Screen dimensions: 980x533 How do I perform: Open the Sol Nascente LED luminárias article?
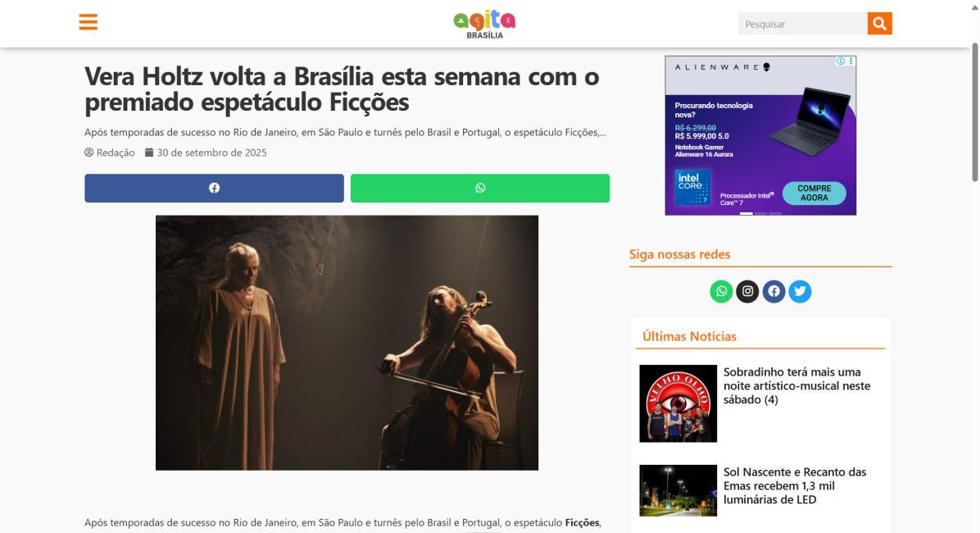[795, 485]
